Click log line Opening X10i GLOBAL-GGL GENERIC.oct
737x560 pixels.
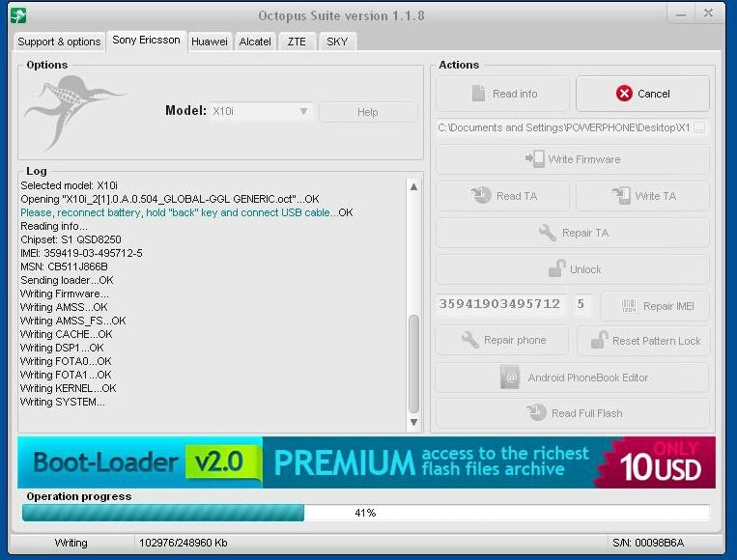170,199
